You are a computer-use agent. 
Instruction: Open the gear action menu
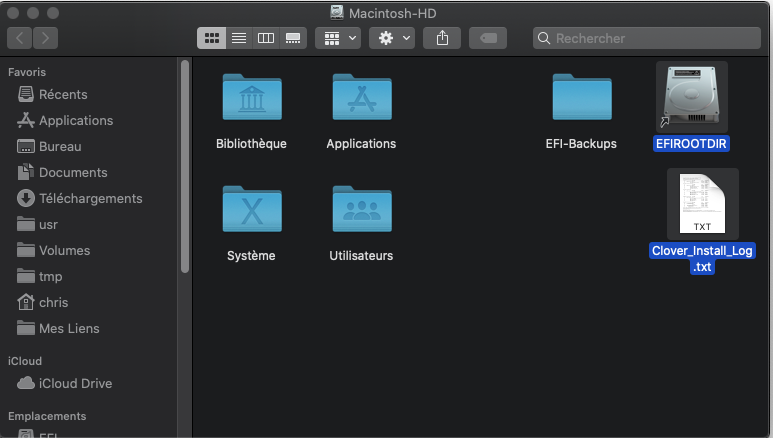[x=392, y=38]
